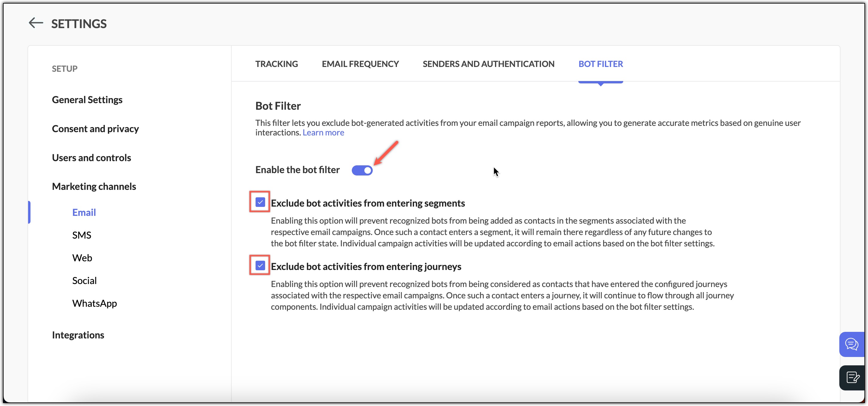Open Integrations in the sidebar
Viewport: 868px width, 406px height.
click(78, 335)
